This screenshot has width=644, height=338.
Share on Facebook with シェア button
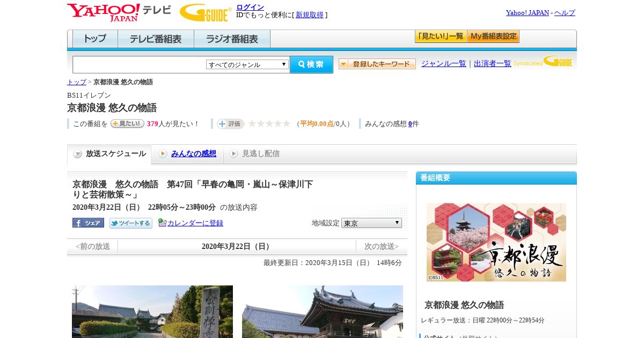(x=88, y=223)
